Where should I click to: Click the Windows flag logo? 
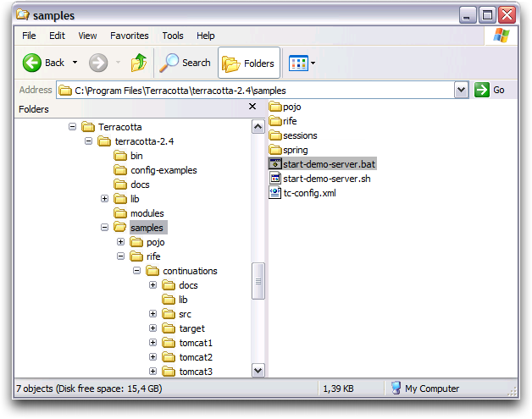click(x=502, y=36)
